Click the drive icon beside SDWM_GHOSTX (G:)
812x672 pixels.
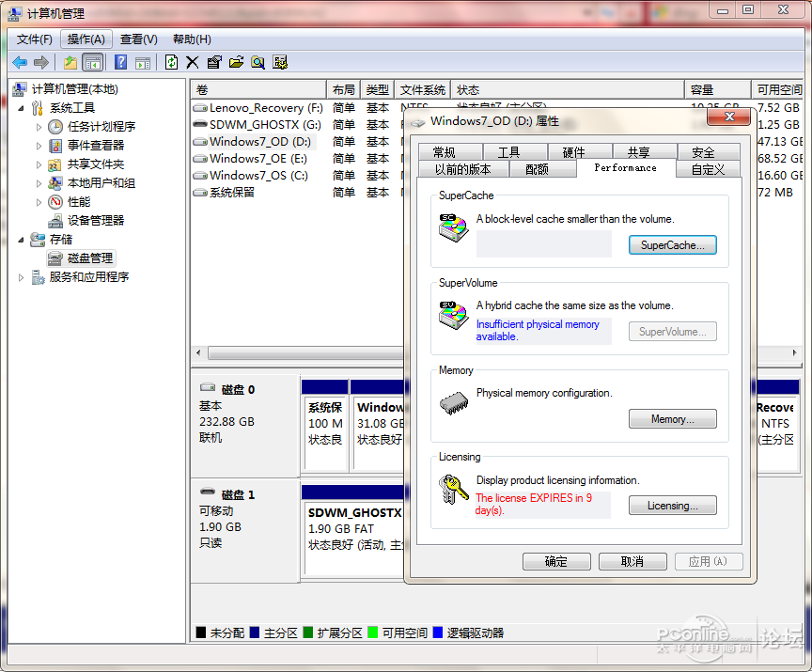[200, 125]
